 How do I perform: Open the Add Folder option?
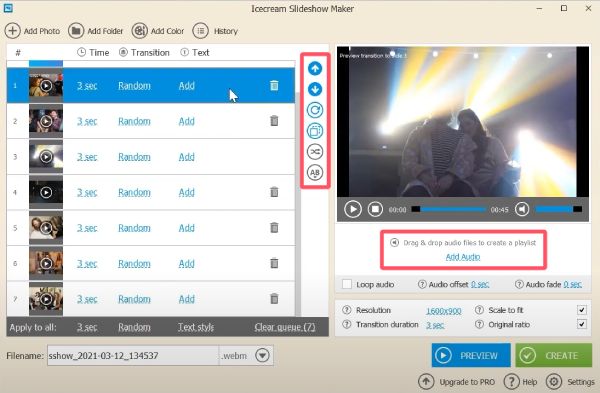tap(96, 31)
